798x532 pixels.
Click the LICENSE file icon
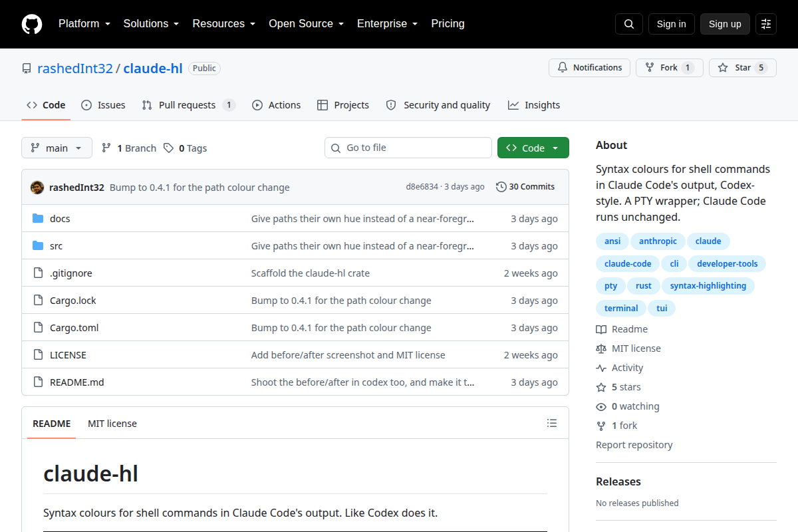[38, 355]
